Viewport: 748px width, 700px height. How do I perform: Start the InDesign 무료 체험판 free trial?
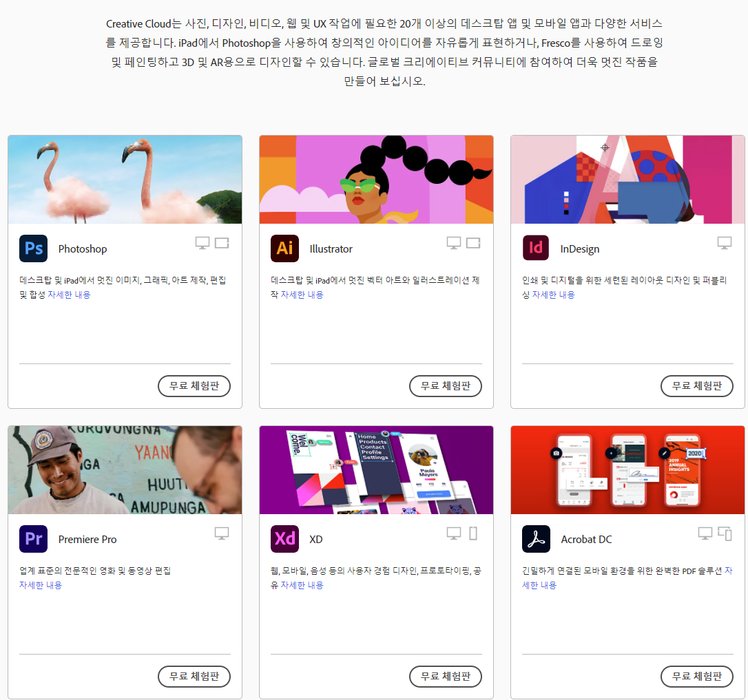[x=697, y=385]
